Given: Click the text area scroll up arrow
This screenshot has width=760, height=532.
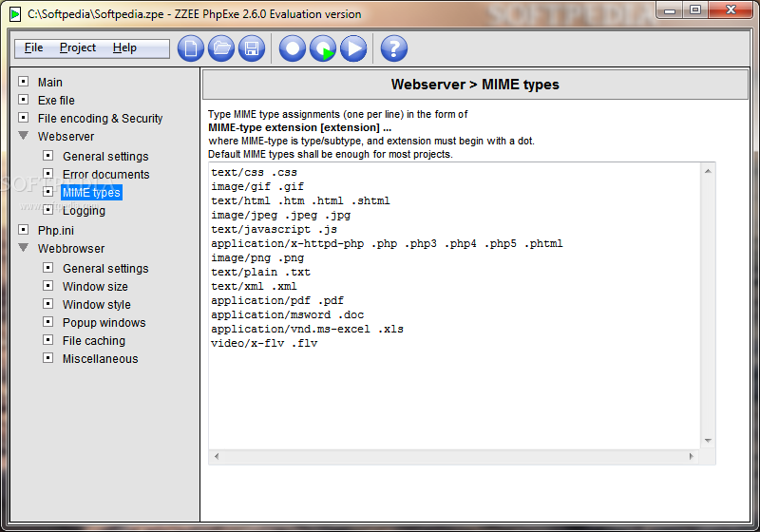Looking at the screenshot, I should click(708, 171).
